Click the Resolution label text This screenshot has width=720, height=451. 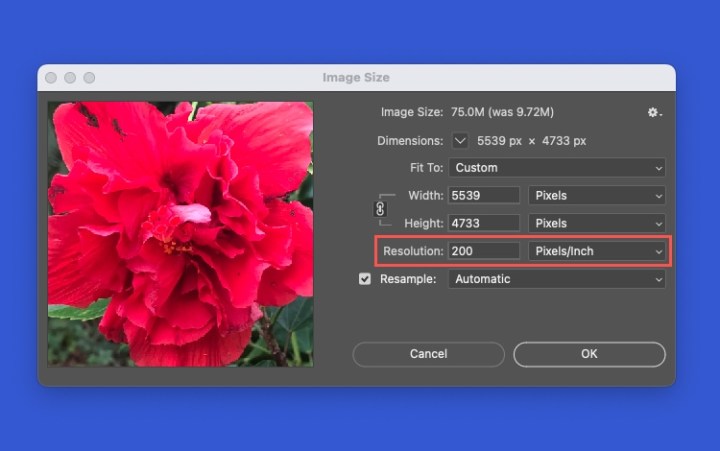413,251
